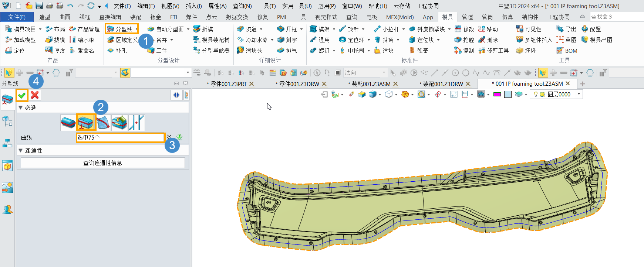Open the 模架 mold base dropdown arrow
This screenshot has height=267, width=644.
[x=334, y=29]
